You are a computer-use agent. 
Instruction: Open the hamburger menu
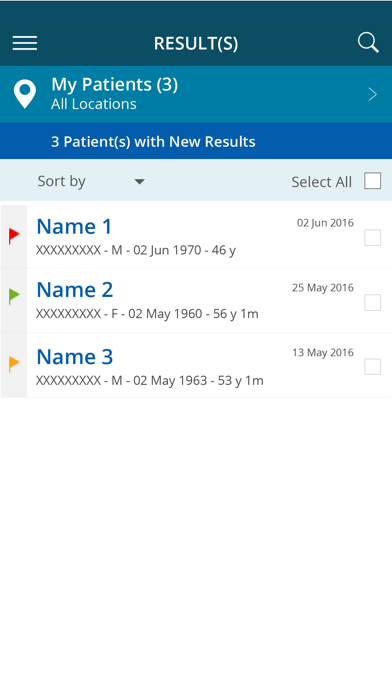25,43
